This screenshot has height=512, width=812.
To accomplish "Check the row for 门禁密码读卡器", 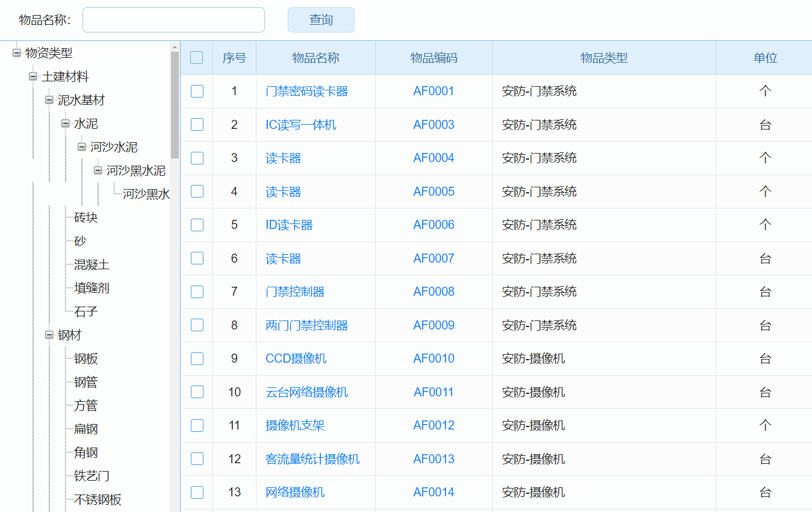I will click(x=197, y=91).
